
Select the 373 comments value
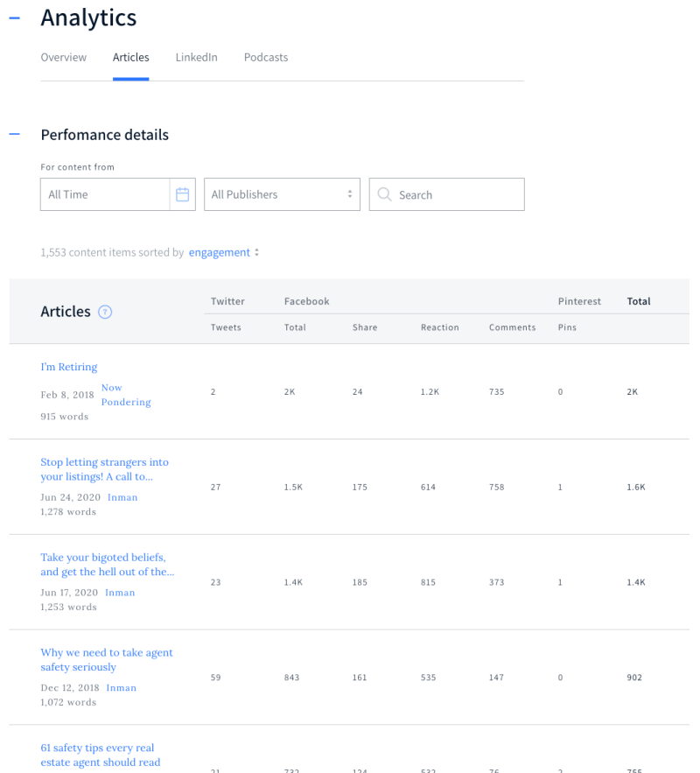[496, 582]
